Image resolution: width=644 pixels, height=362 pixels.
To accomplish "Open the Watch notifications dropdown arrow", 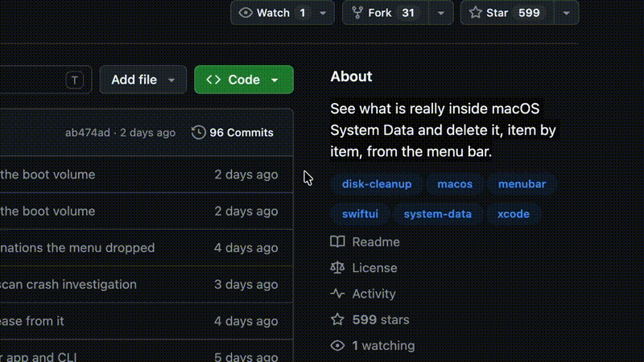I will 323,13.
